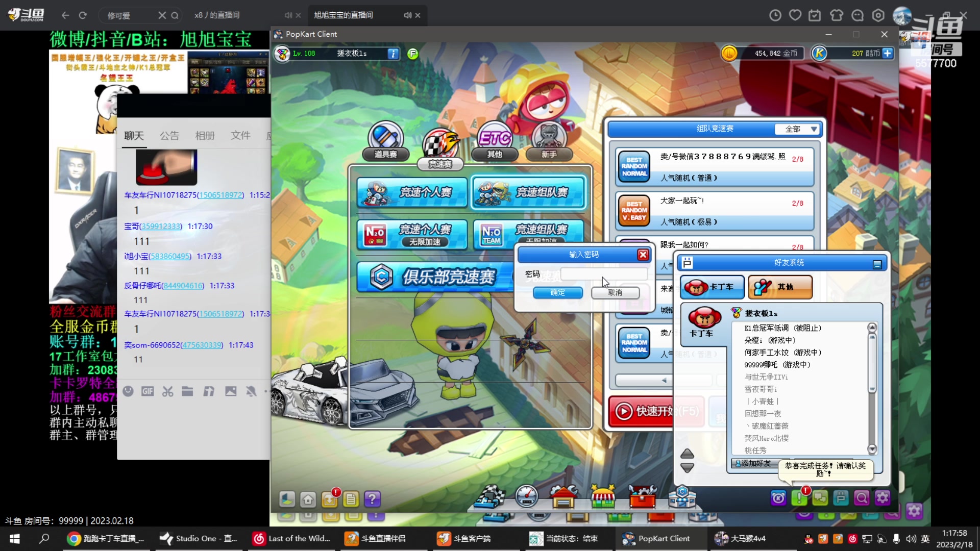The height and width of the screenshot is (551, 980).
Task: Confirm password with 确定 button
Action: pyautogui.click(x=557, y=292)
